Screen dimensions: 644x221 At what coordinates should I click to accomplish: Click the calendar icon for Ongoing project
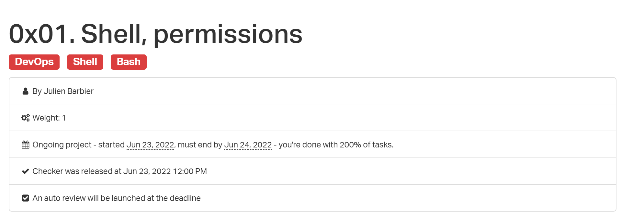[26, 145]
